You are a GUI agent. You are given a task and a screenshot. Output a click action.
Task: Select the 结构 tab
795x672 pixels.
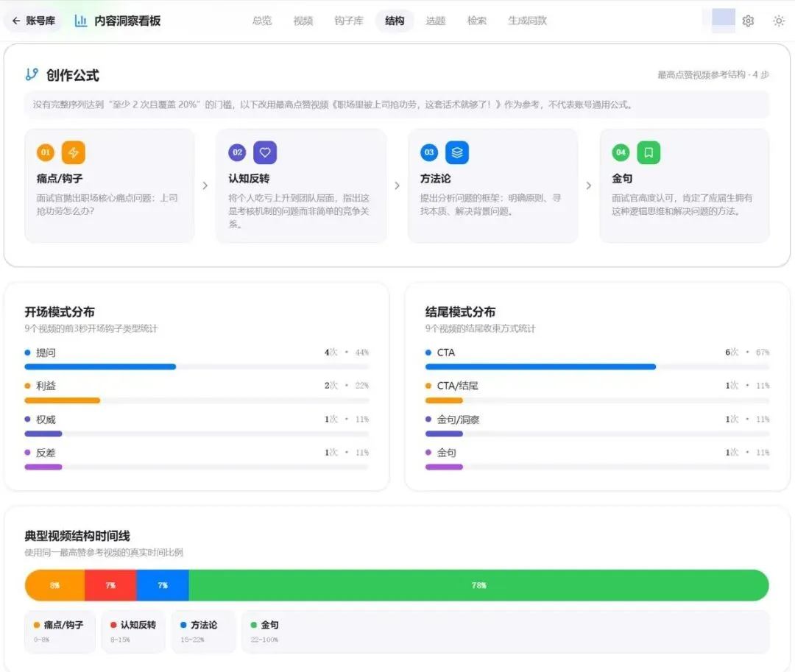(395, 21)
